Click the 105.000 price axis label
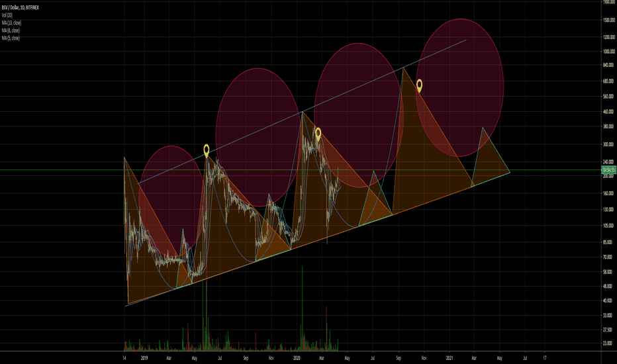 coord(608,226)
